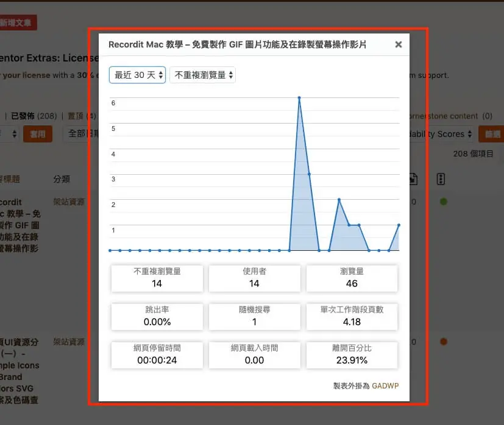The height and width of the screenshot is (425, 504).
Task: Select the 離開百分比 23.91% stat card
Action: tap(352, 354)
